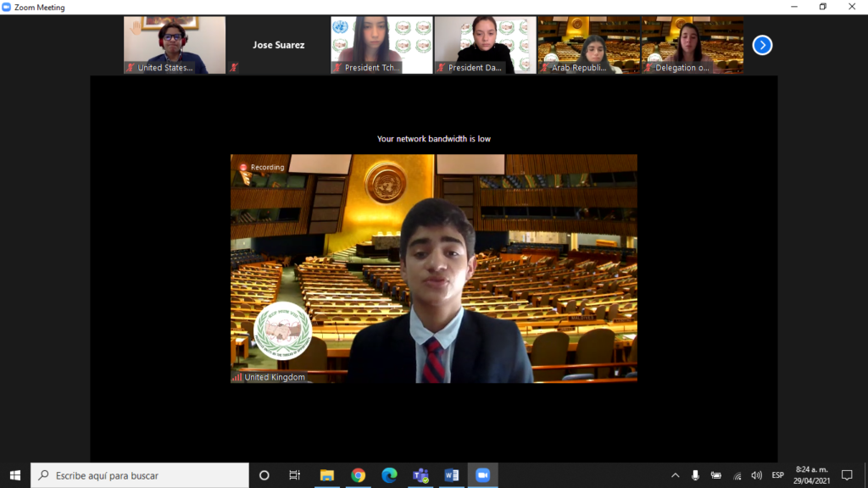Click inside the 'Escribe aquí para buscar' search field
Image resolution: width=868 pixels, height=488 pixels.
pos(136,475)
